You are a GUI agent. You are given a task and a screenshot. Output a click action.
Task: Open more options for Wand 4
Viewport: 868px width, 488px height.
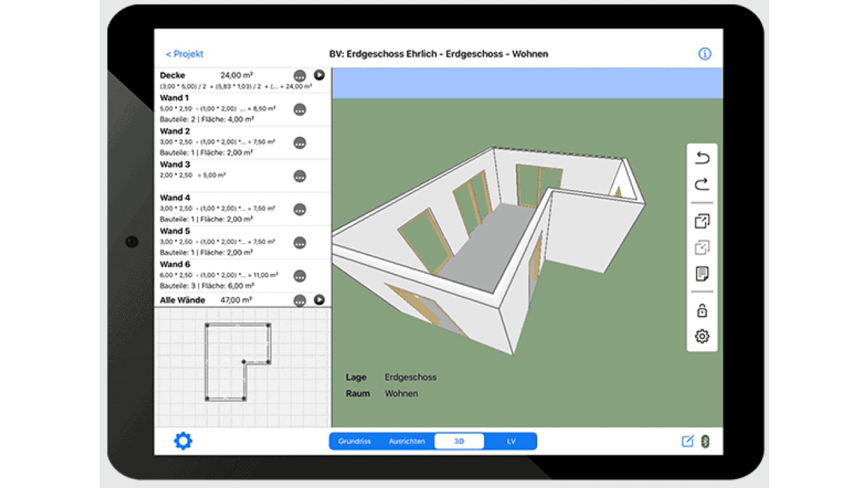300,210
